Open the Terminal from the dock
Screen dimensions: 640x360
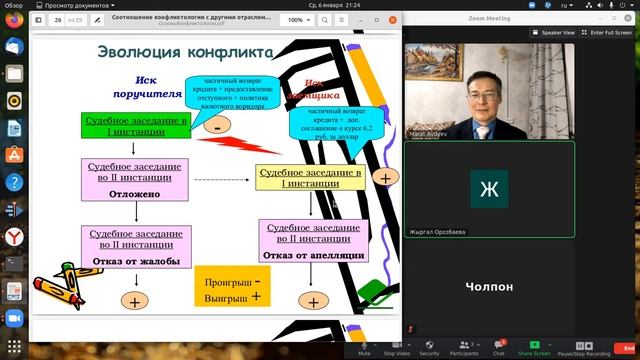tap(14, 264)
